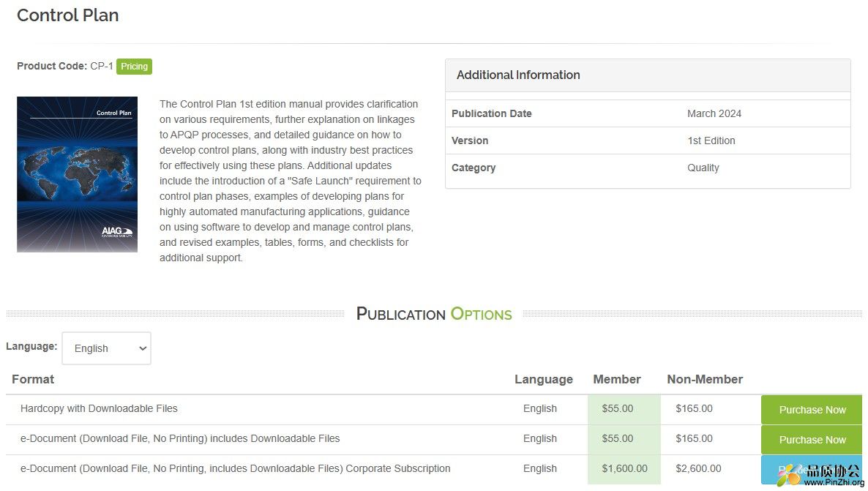Select the March 2024 publication date value
Screen dimensions: 868x491
pyautogui.click(x=714, y=113)
